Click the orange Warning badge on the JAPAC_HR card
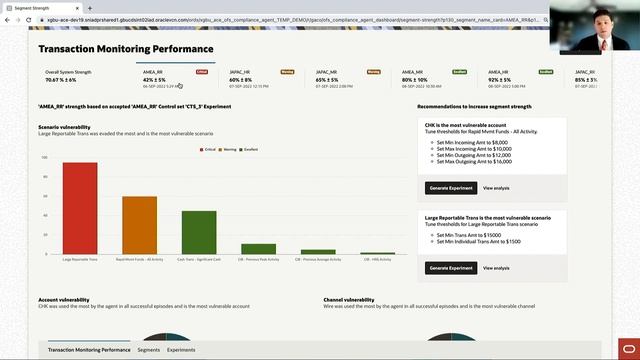640x360 pixels. pyautogui.click(x=287, y=72)
